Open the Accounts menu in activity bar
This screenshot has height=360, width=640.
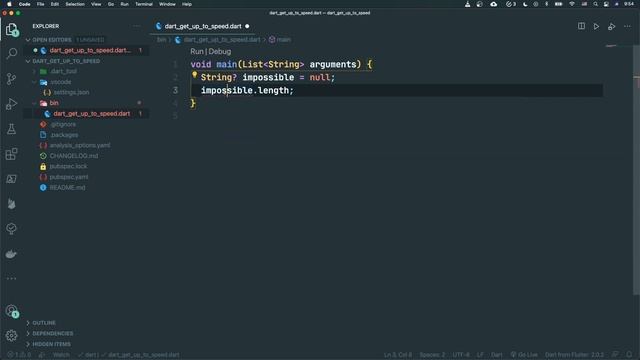coord(11,311)
